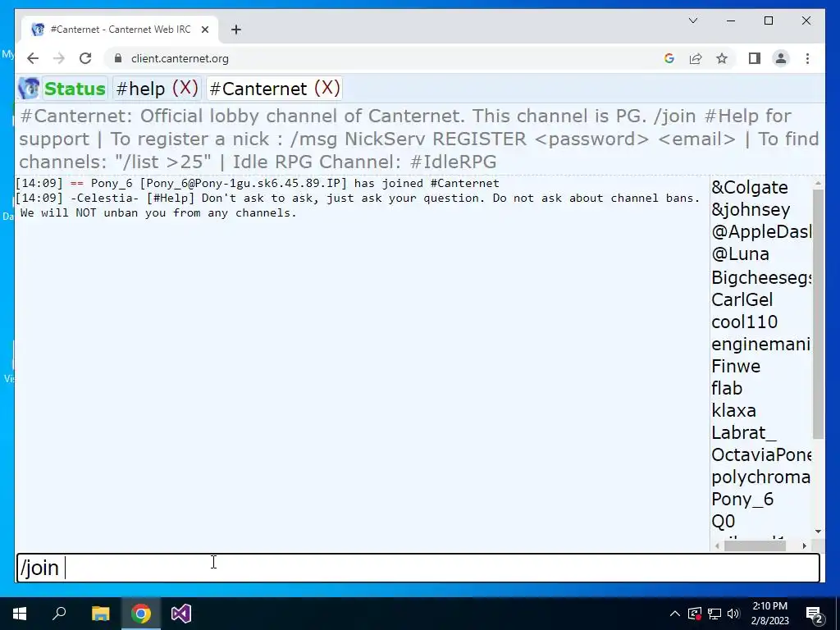Select the Canternet Web IRC browser tab

(x=120, y=30)
